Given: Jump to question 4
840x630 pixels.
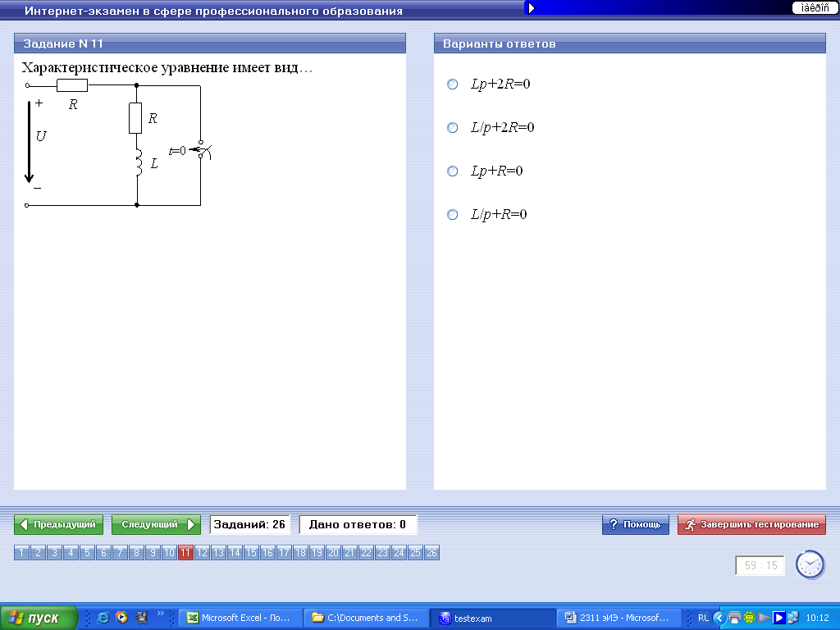Looking at the screenshot, I should (71, 552).
